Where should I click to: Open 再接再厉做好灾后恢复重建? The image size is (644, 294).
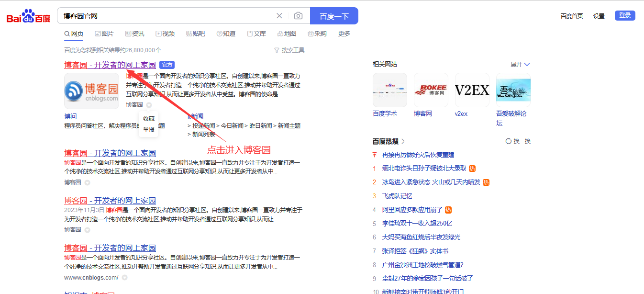click(x=418, y=155)
